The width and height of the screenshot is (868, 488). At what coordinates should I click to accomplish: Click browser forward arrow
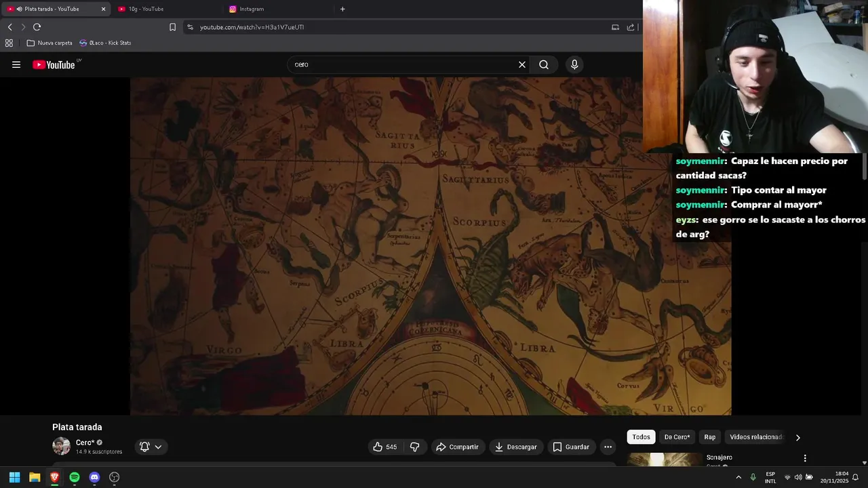click(x=23, y=27)
